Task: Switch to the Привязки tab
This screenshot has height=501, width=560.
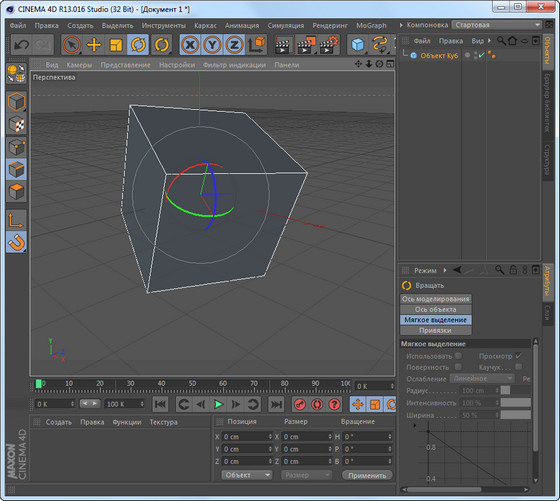Action: coord(435,330)
